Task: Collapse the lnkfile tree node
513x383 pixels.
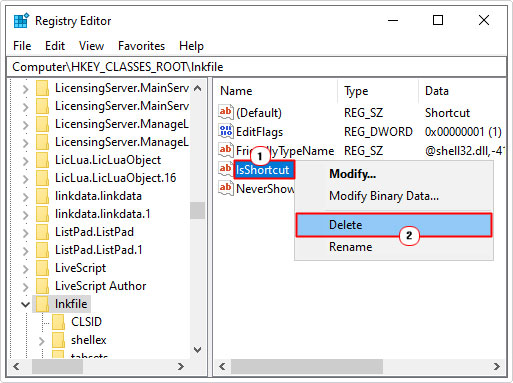Action: tap(25, 304)
